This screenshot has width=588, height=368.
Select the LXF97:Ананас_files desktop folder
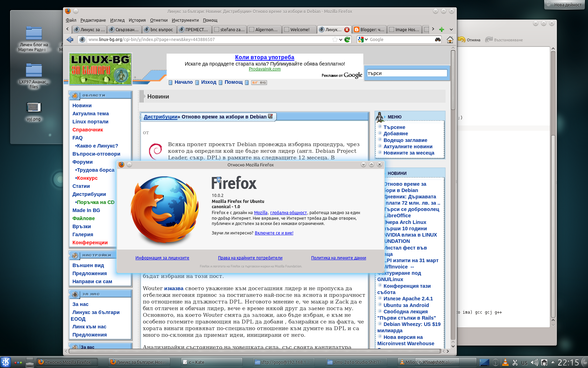34,76
